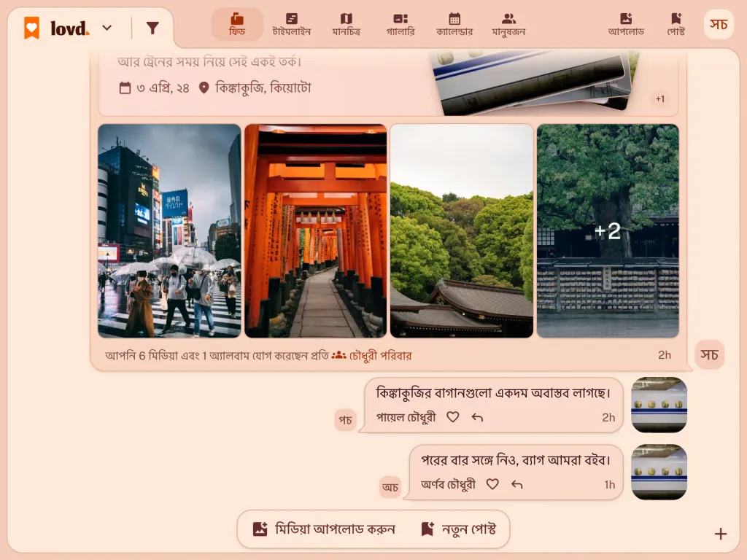Go to the মানচিত্র tab

coord(347,24)
